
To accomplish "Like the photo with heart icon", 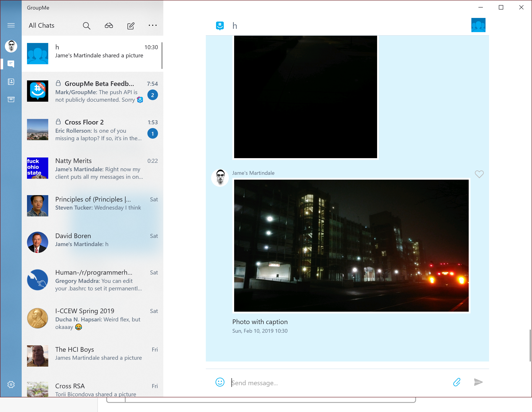I will coord(479,174).
